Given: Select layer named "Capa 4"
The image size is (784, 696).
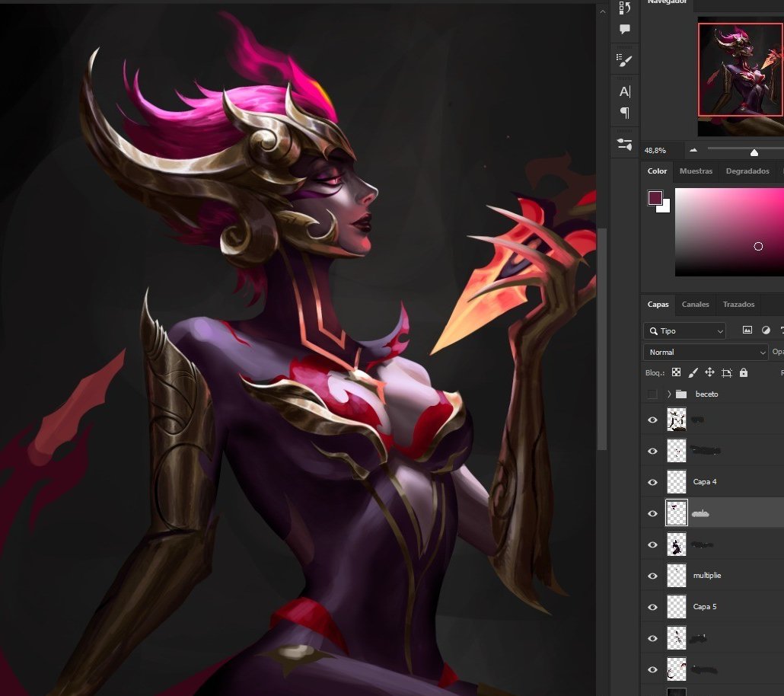Looking at the screenshot, I should pos(705,482).
